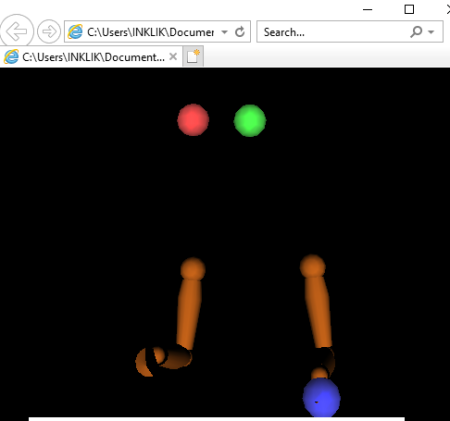
Task: Click the right orange limb cylinder
Action: (319, 312)
